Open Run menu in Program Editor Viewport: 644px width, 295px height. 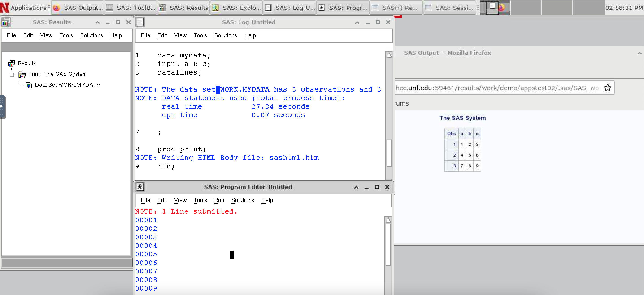tap(219, 200)
